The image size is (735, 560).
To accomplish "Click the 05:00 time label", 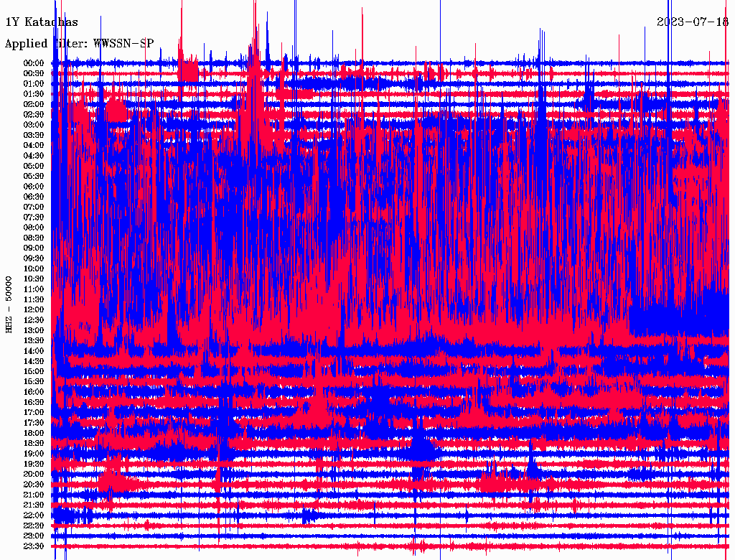I will point(34,166).
